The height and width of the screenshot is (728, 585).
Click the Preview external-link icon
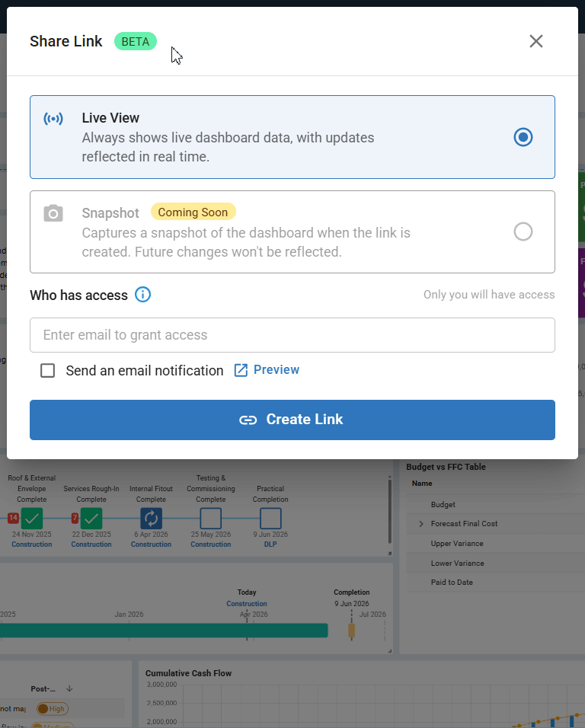pyautogui.click(x=241, y=370)
